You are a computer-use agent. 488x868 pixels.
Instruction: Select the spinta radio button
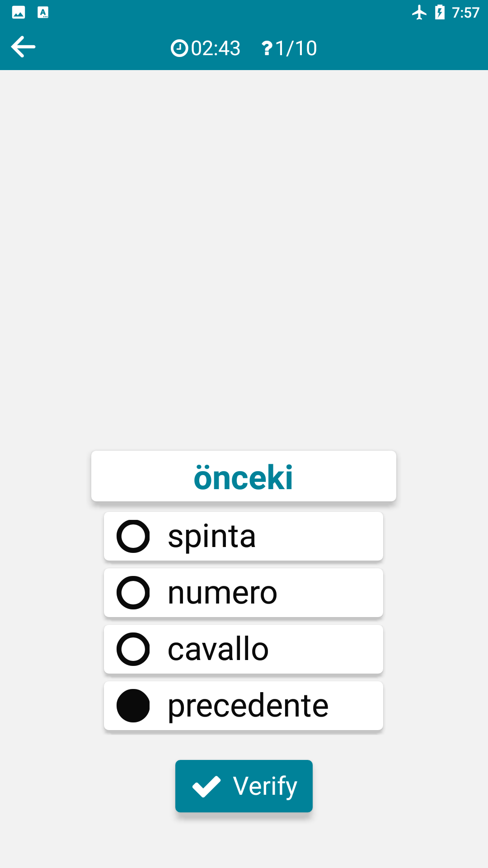pos(133,537)
